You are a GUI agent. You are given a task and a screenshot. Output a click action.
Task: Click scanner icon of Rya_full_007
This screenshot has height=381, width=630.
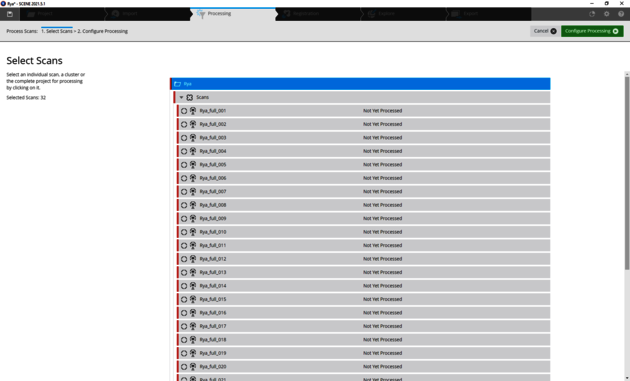[x=193, y=191]
